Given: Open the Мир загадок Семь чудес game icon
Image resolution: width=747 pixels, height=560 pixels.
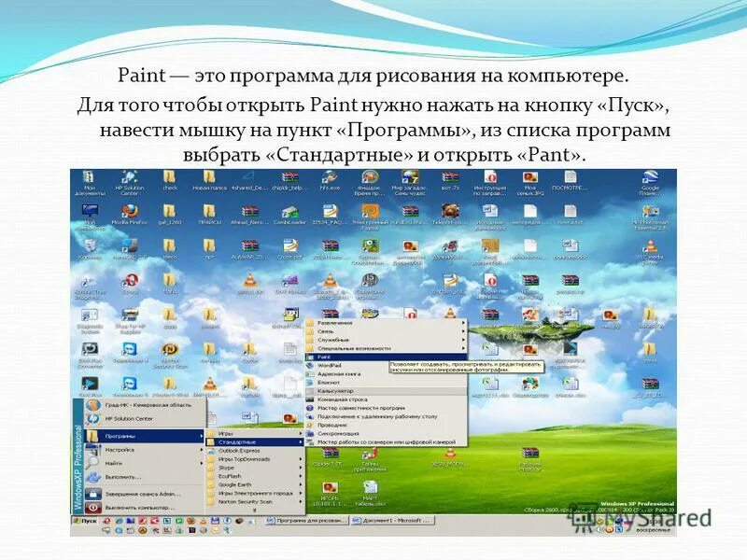Looking at the screenshot, I should 409,183.
